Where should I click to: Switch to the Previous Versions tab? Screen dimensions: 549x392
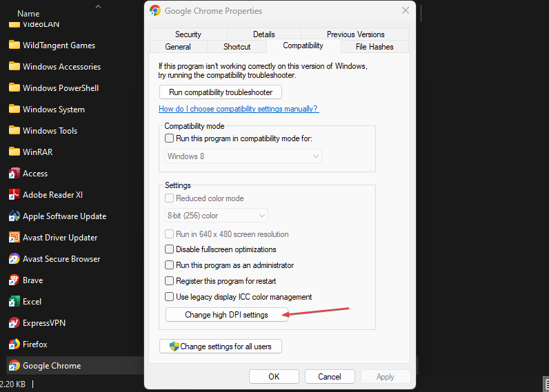pyautogui.click(x=355, y=34)
